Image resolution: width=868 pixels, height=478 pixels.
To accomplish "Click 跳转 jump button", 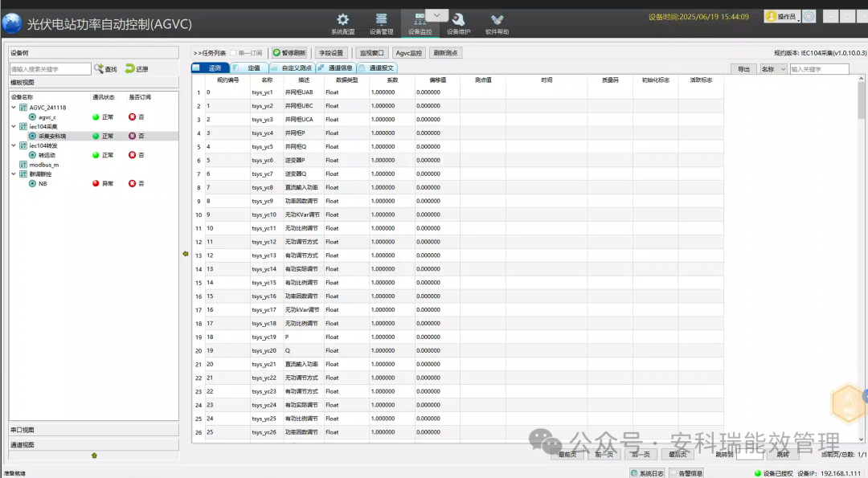I will [x=783, y=454].
